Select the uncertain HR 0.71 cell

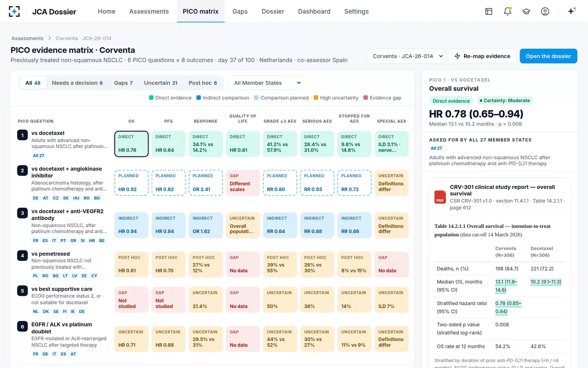pos(131,339)
